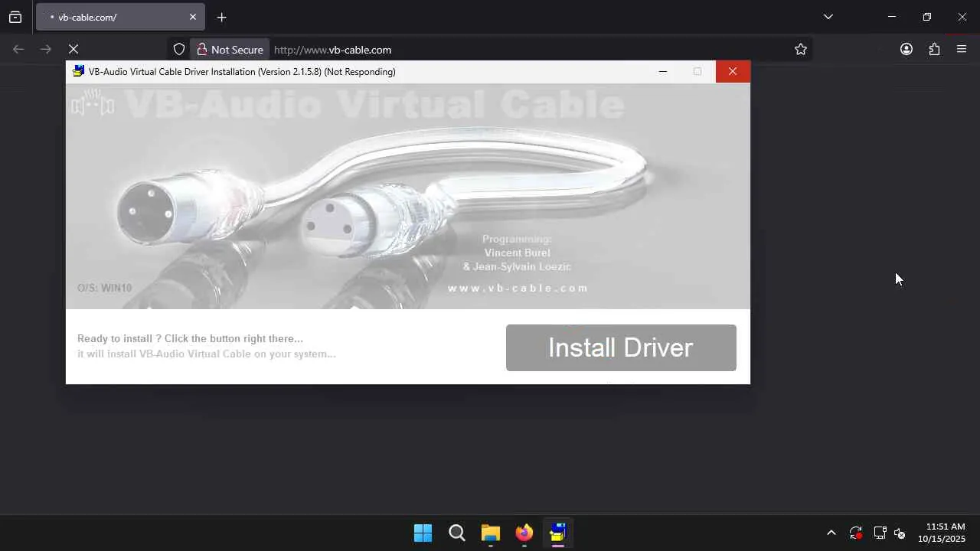The height and width of the screenshot is (551, 980).
Task: Open Windows taskbar Search
Action: pos(457,533)
